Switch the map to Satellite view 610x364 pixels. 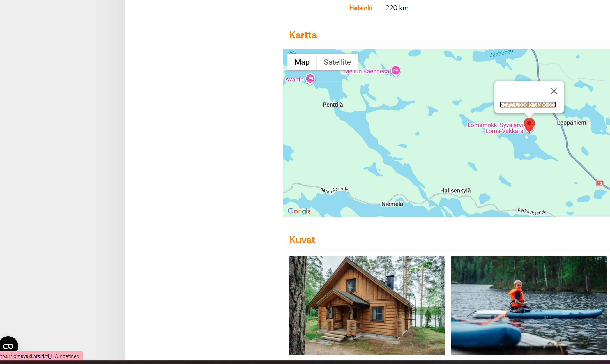(x=337, y=62)
